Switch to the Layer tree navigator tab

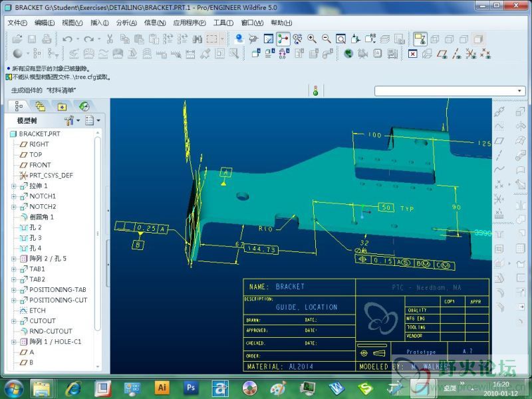(40, 106)
